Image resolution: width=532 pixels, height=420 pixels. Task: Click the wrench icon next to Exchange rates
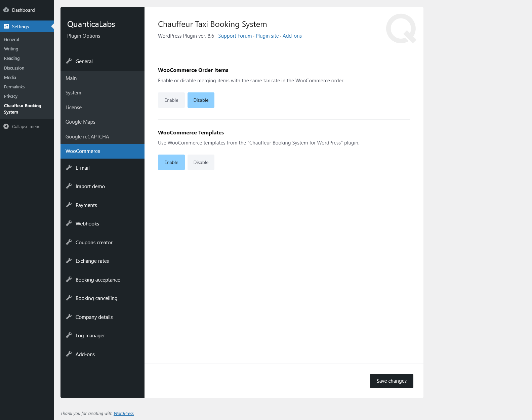(69, 260)
